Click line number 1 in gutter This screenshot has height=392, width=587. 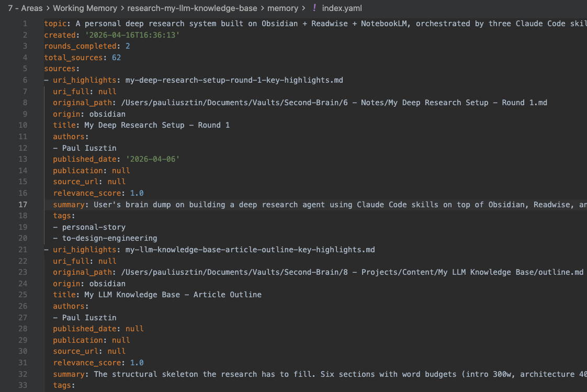[x=25, y=24]
